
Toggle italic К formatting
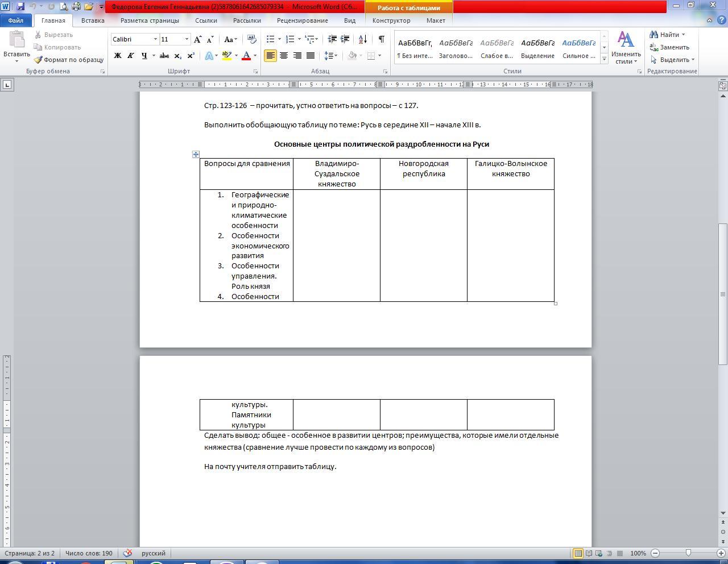click(131, 56)
